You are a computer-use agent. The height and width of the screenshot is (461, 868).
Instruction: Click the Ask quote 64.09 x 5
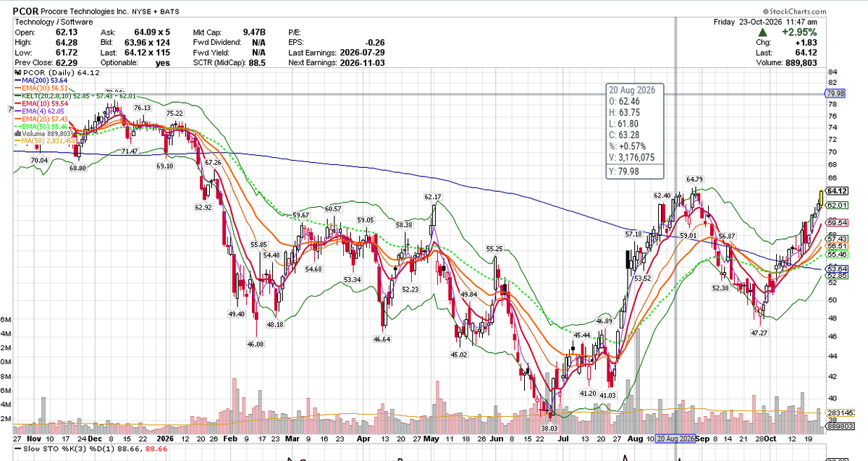(x=152, y=33)
